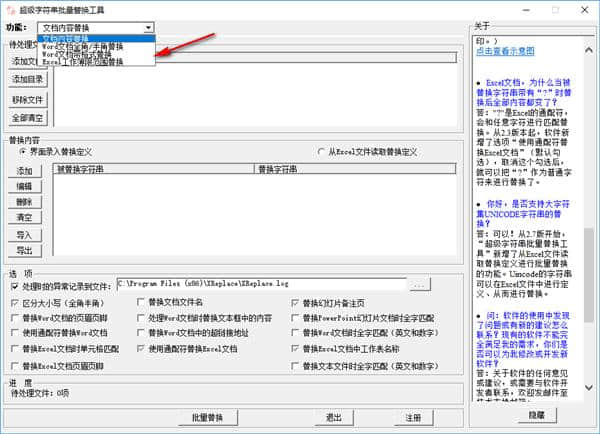Open the 点击查看示意图 link
Image resolution: width=600 pixels, height=434 pixels.
click(505, 51)
